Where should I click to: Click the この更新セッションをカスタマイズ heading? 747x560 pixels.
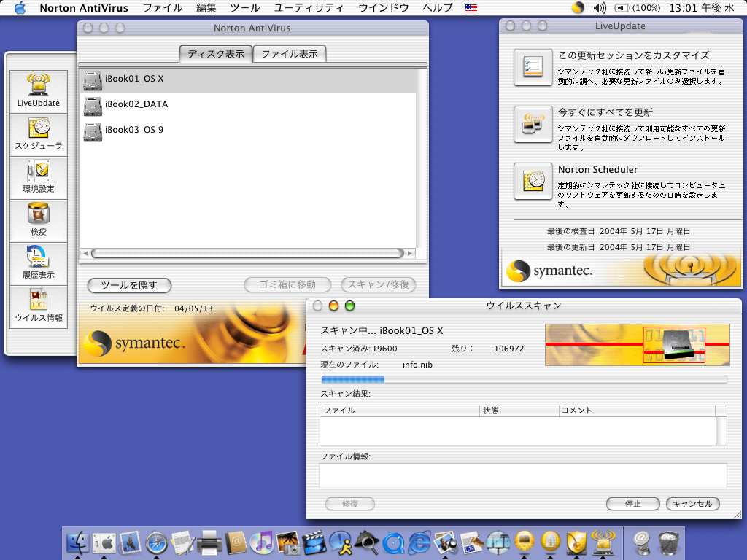[x=634, y=55]
